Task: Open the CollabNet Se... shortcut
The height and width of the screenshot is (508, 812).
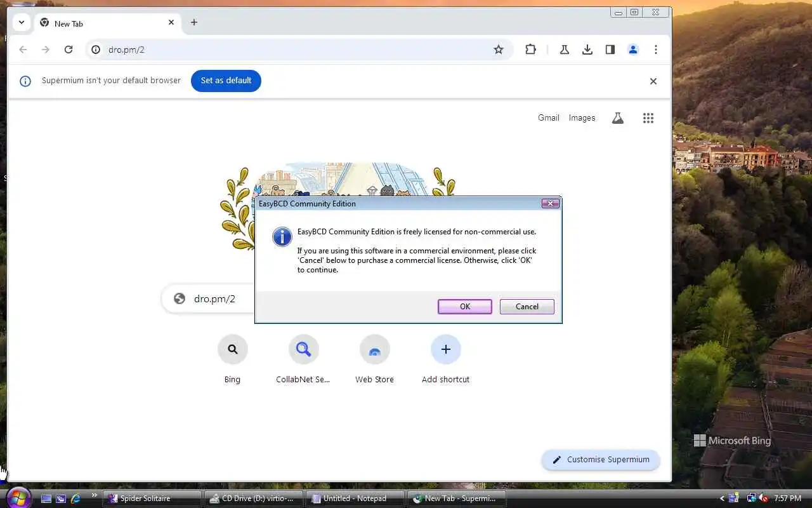Action: (x=303, y=359)
